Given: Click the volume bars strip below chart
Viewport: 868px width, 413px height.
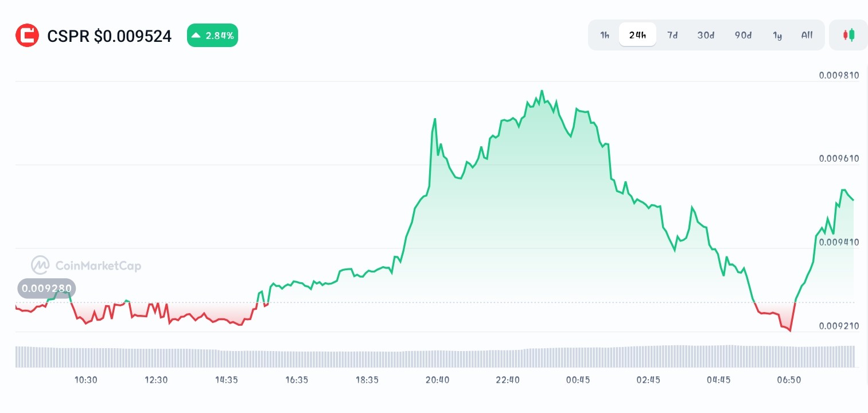Looking at the screenshot, I should pos(435,356).
